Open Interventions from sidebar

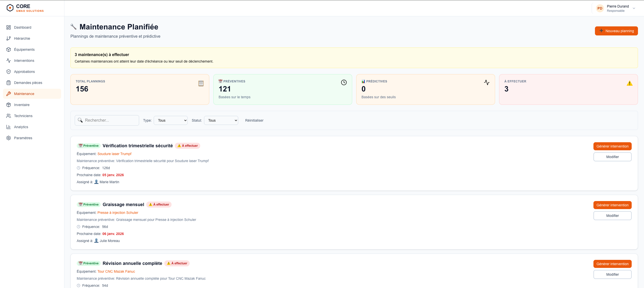32,61
